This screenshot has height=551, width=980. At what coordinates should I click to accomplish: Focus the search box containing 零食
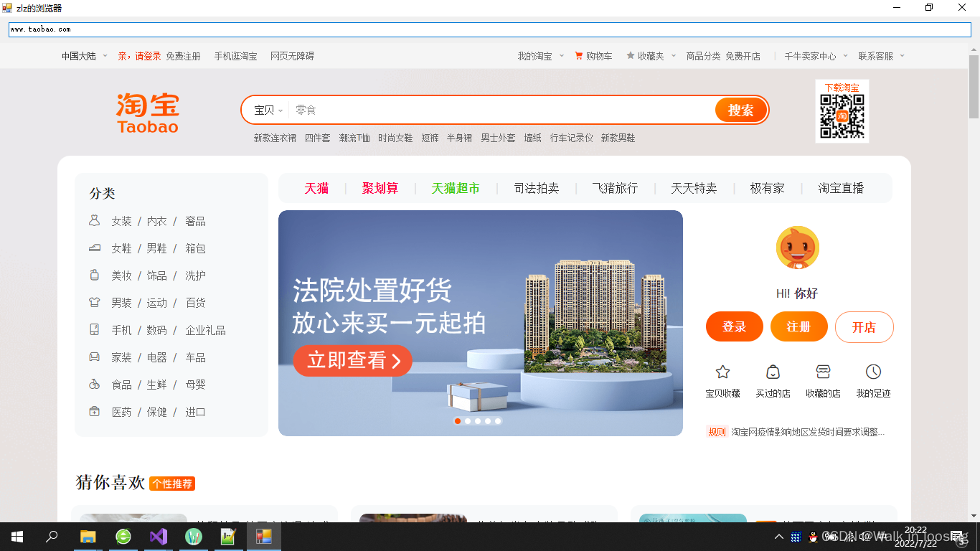pyautogui.click(x=502, y=110)
